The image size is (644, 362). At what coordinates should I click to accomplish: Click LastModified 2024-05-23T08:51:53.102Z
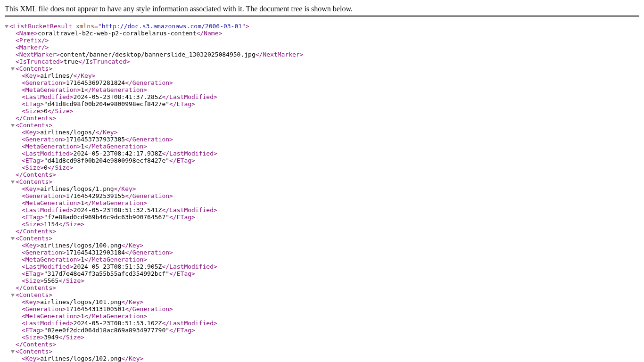117,323
